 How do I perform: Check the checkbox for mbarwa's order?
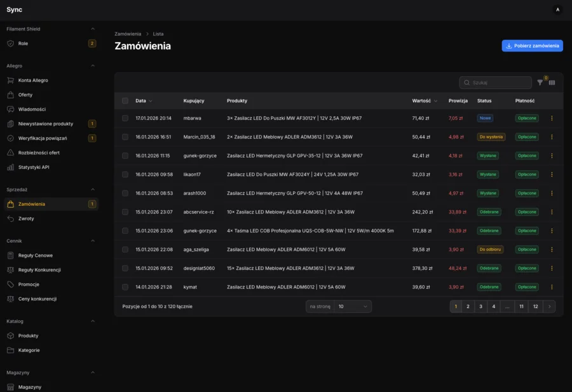click(x=125, y=118)
